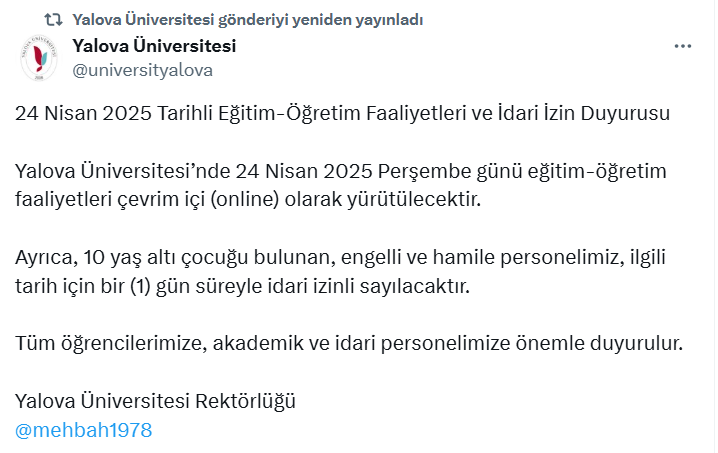Viewport: 718px width, 453px height.
Task: Open the Yalova Üniversitesi profile avatar logo
Action: [39, 58]
